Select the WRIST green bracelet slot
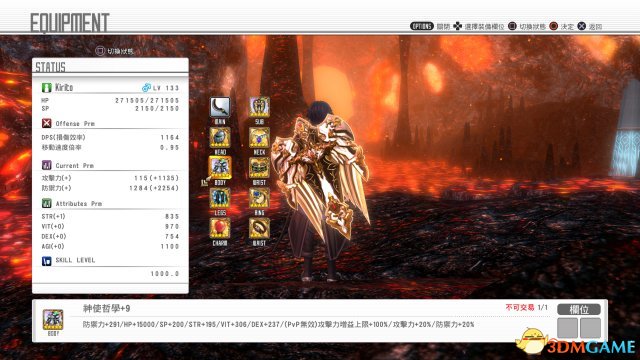640x360 pixels. (x=259, y=168)
